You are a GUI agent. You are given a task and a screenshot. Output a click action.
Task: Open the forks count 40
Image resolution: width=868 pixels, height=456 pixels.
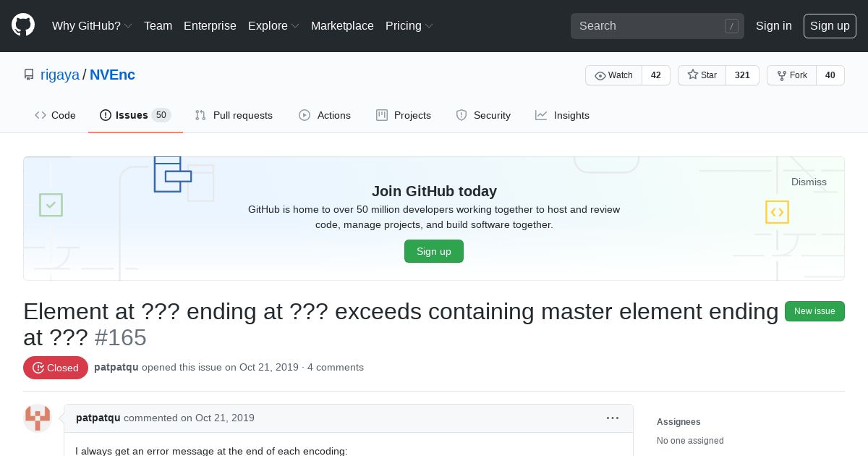pyautogui.click(x=830, y=75)
